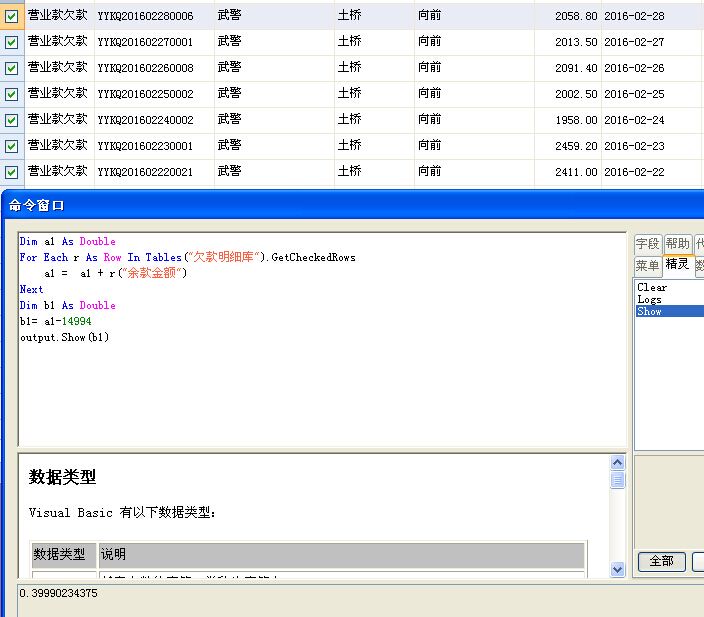Select the 精灵 tab
The image size is (704, 617).
click(x=677, y=265)
